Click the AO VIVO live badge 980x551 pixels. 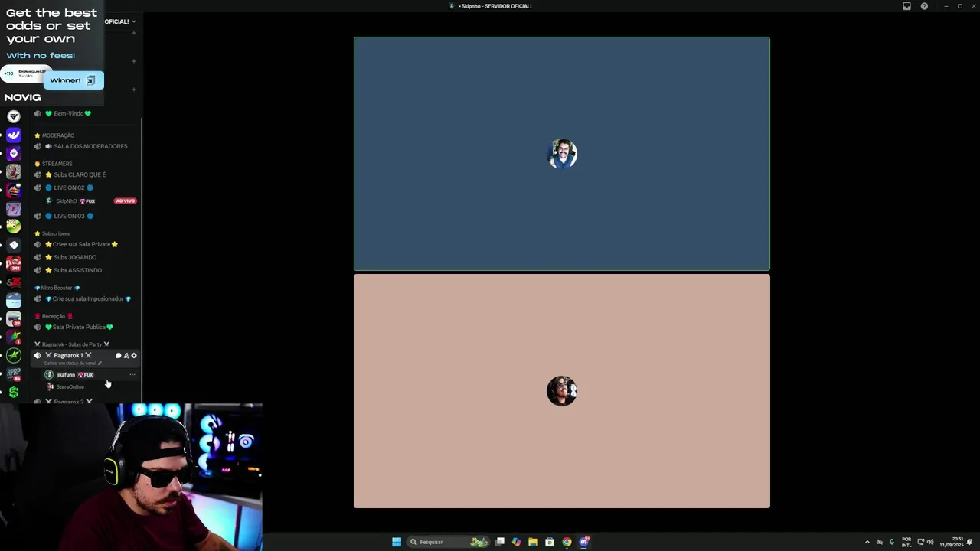click(x=125, y=201)
